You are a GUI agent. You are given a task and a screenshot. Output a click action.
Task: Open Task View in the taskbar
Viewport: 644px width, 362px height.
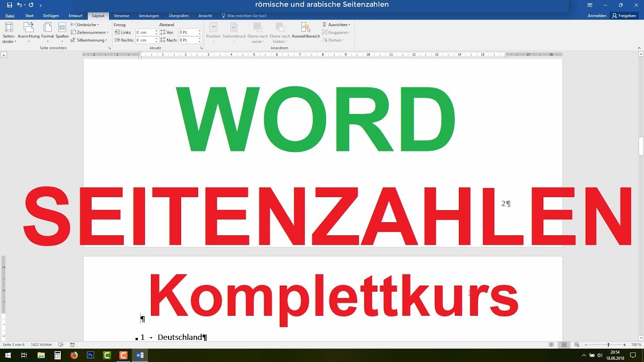tap(24, 355)
